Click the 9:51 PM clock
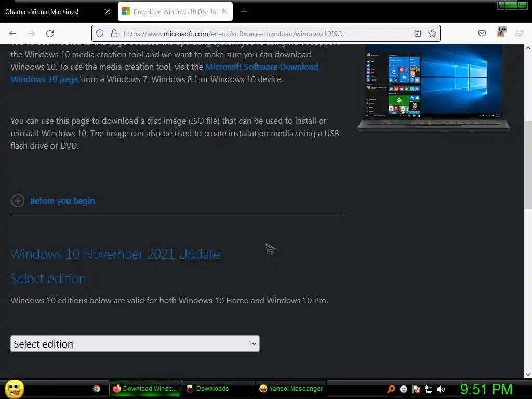Viewport: 532px width, 399px height. (x=486, y=389)
